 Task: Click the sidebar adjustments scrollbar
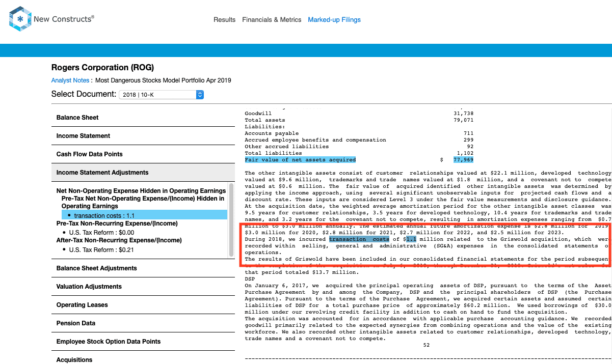coord(232,219)
